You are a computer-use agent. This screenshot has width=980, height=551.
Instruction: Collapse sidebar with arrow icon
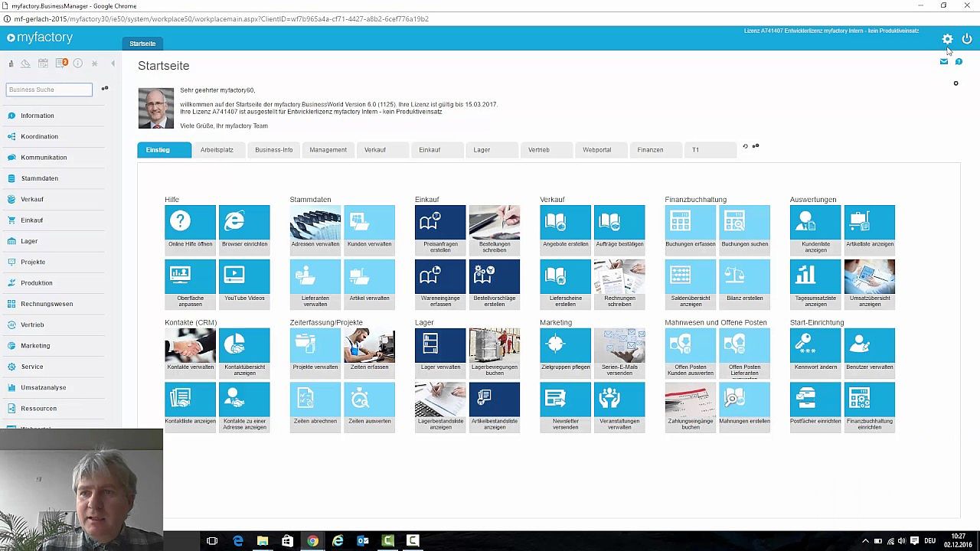point(113,64)
